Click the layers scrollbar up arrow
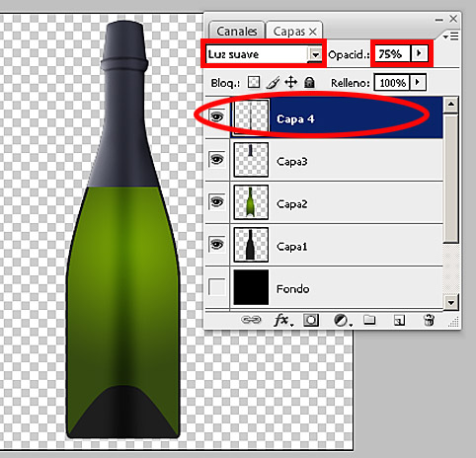 (x=451, y=105)
